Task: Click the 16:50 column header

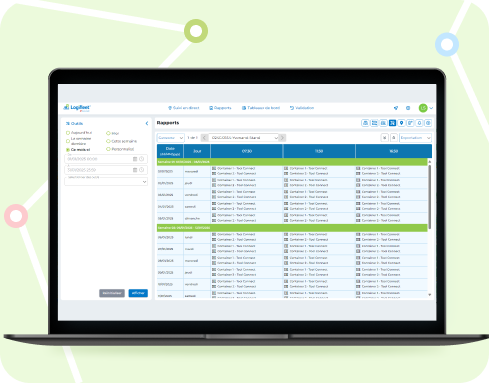Action: tap(394, 151)
